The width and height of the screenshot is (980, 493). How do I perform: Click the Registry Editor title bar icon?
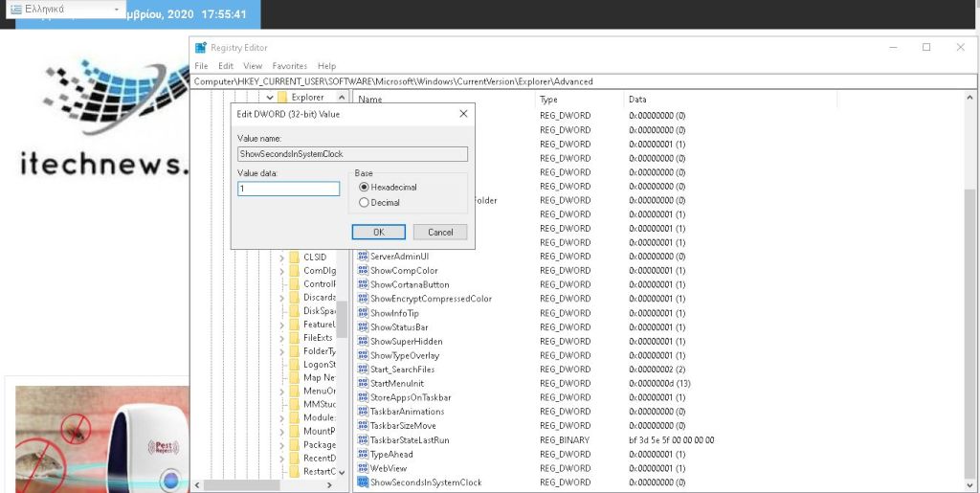tap(201, 48)
